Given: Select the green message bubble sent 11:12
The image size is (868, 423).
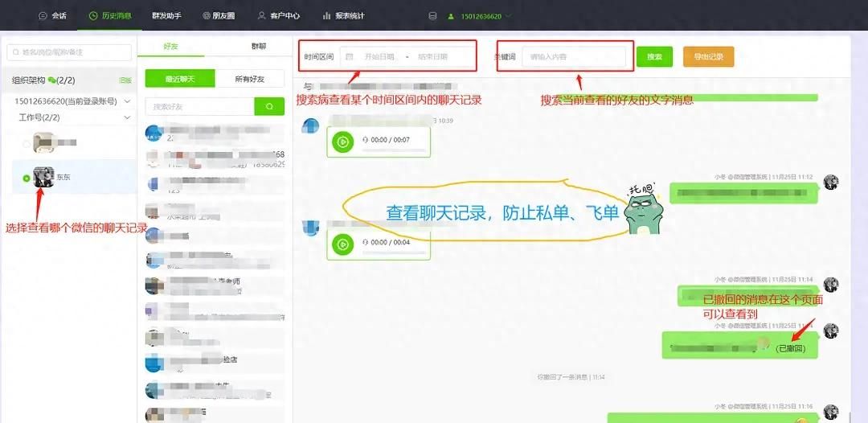Looking at the screenshot, I should [743, 193].
